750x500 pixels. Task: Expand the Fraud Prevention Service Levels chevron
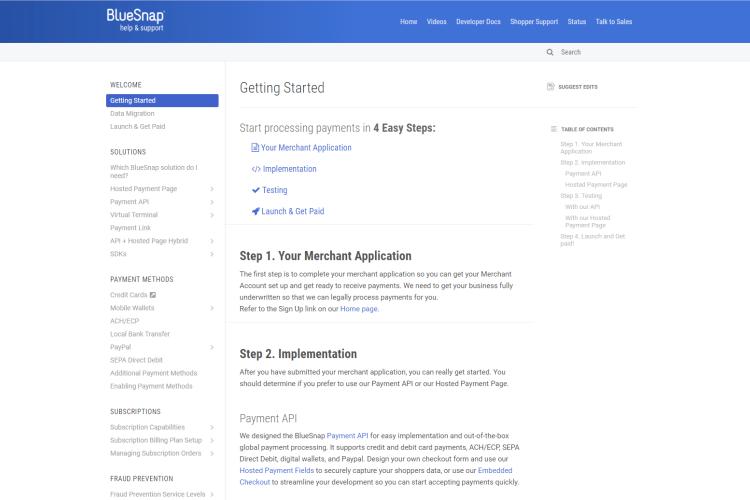click(211, 494)
